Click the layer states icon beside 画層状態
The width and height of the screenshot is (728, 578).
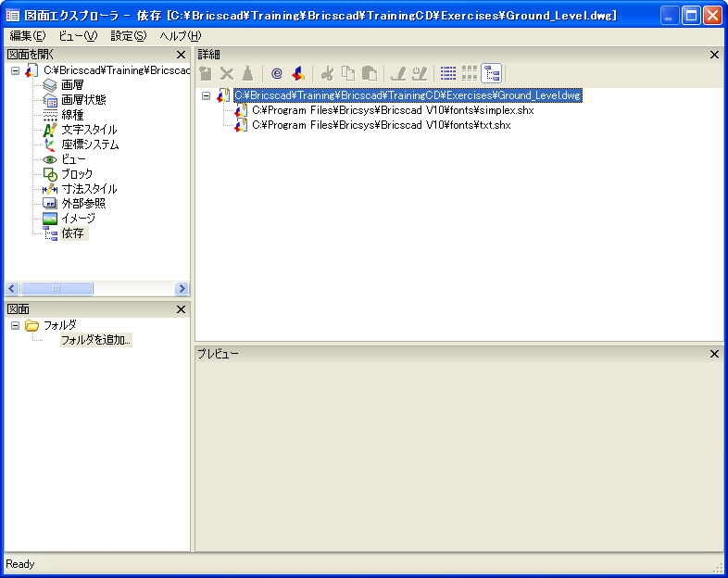coord(50,100)
